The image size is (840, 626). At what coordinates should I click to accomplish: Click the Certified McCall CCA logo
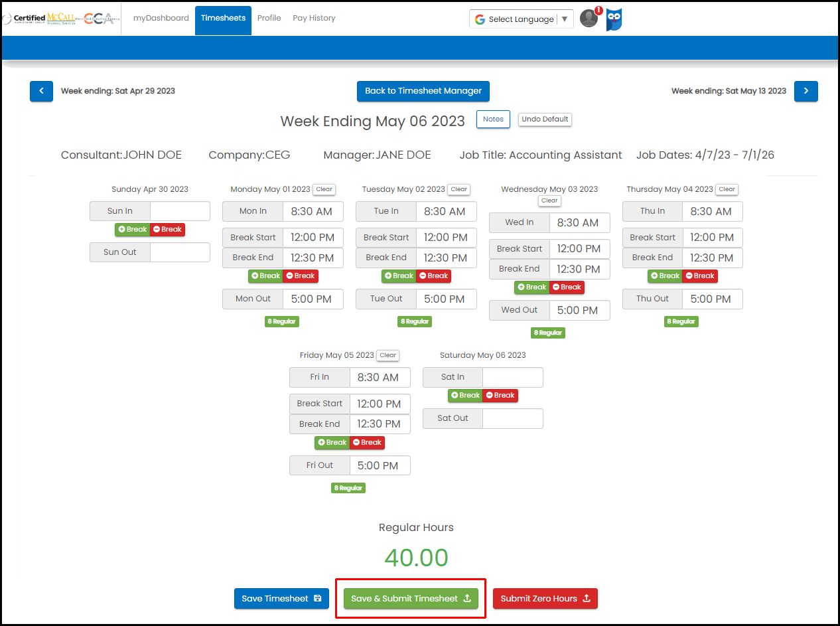click(x=60, y=18)
